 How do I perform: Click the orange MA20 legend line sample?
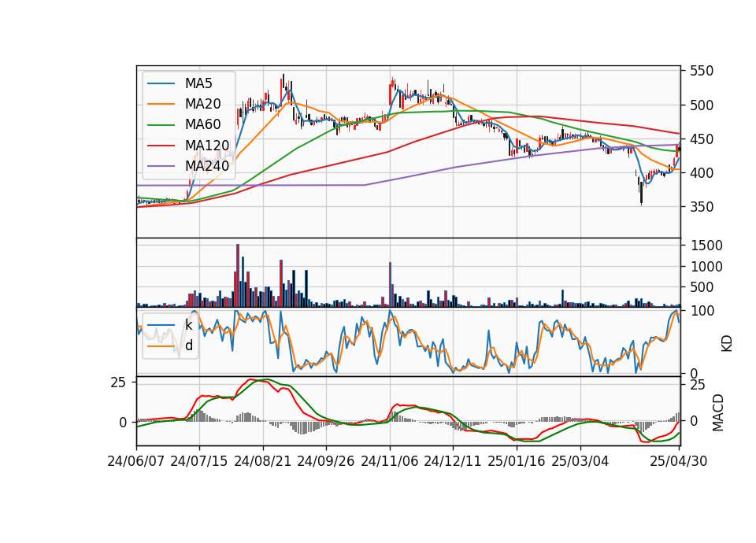point(161,104)
